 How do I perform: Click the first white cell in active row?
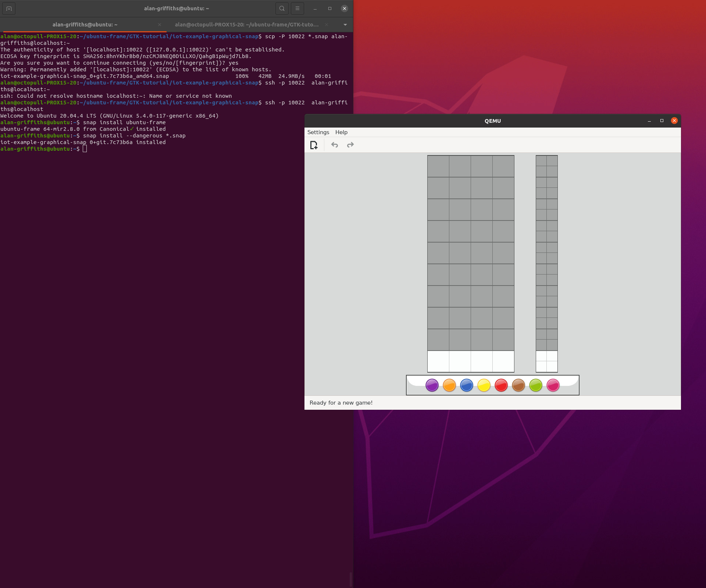[x=438, y=361]
